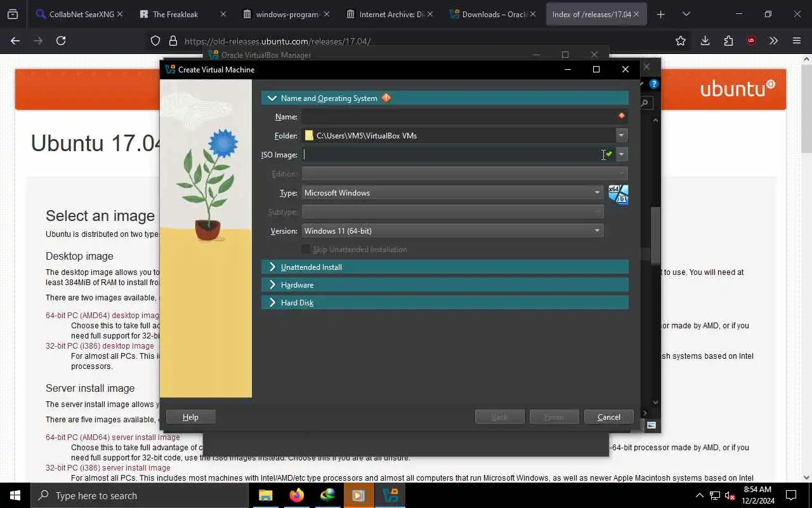Image resolution: width=812 pixels, height=508 pixels.
Task: Open the ISO Image dropdown arrow
Action: [621, 154]
